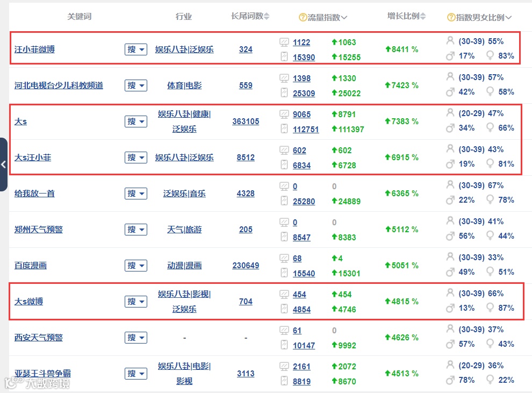Click the mobile icon in 大s微博 row
The image size is (532, 393).
point(284,309)
